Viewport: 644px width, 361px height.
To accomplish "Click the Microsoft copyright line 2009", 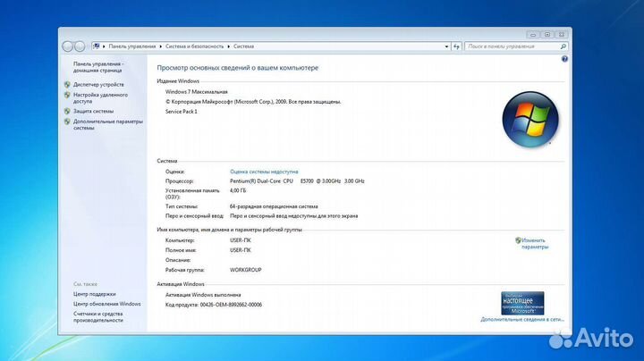I will (253, 102).
